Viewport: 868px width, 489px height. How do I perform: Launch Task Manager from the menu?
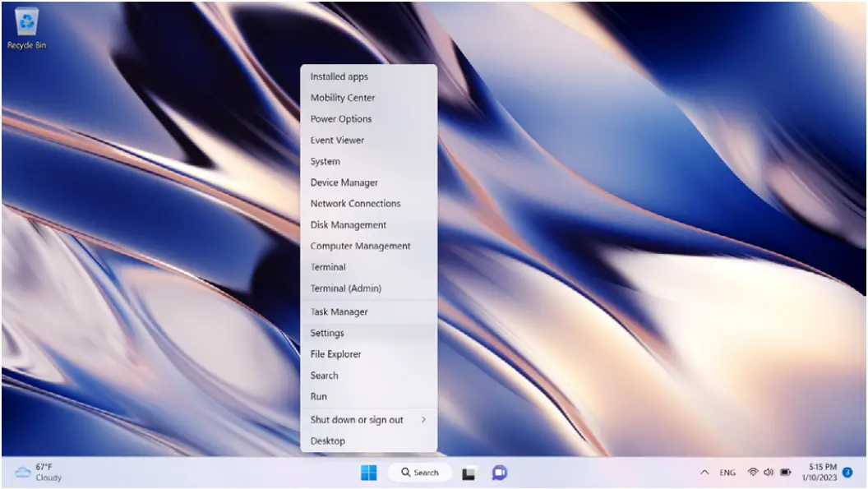coord(337,311)
